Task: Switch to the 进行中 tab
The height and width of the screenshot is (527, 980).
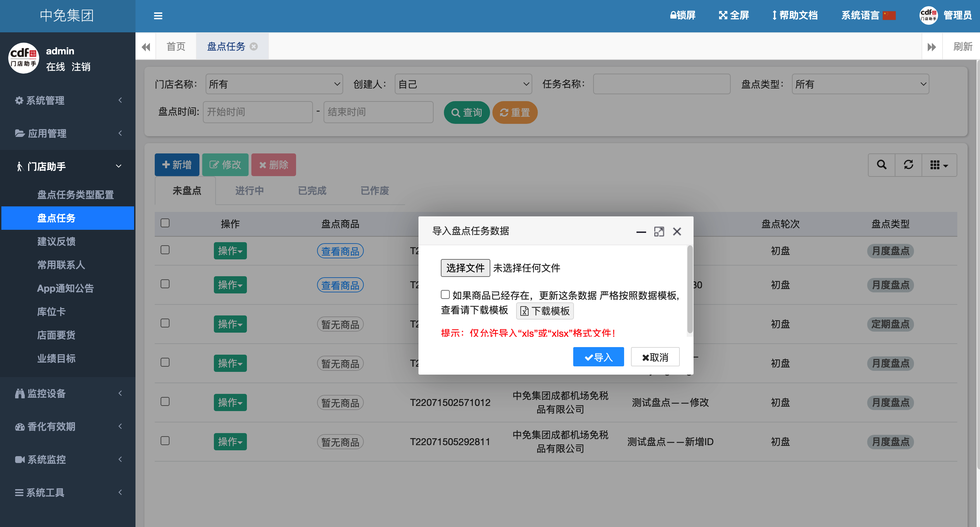Action: (249, 190)
